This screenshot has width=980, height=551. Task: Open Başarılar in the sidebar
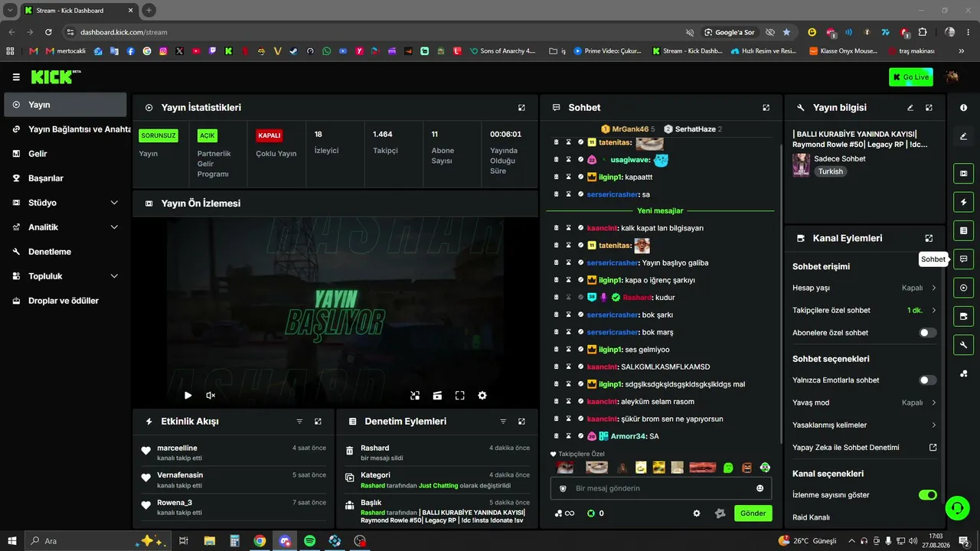[x=65, y=178]
